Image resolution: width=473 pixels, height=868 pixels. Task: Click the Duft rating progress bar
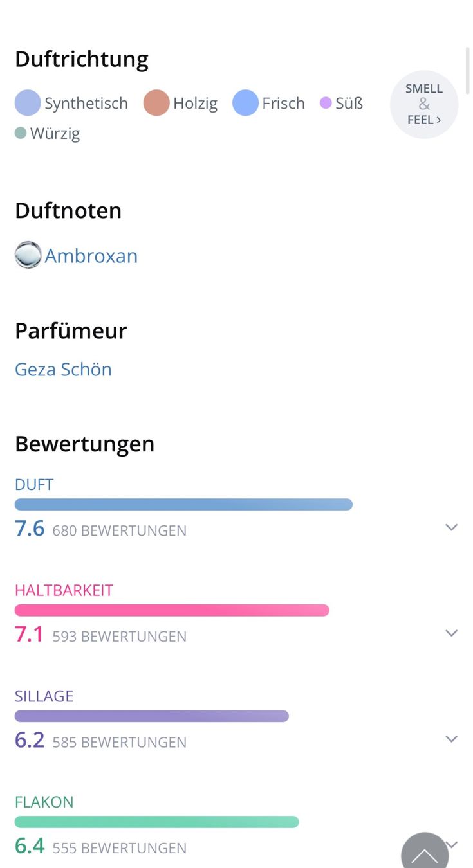(183, 505)
